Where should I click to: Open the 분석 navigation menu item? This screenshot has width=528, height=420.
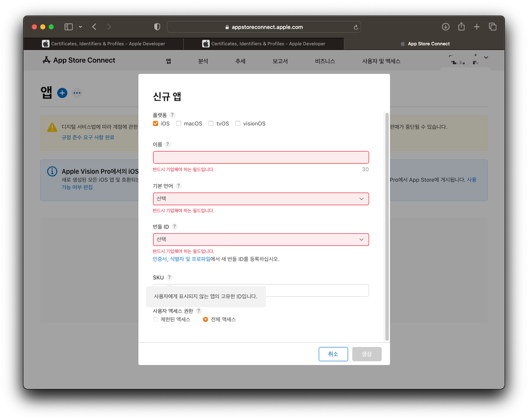tap(203, 61)
